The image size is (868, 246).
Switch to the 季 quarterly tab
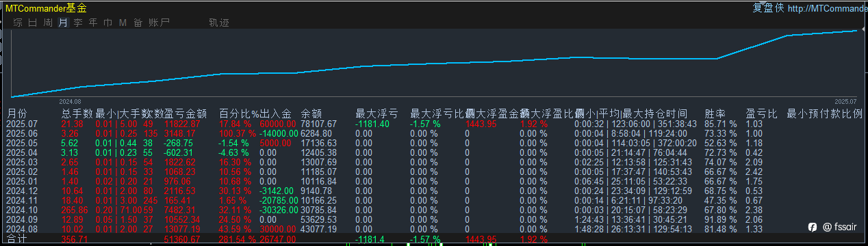(78, 23)
